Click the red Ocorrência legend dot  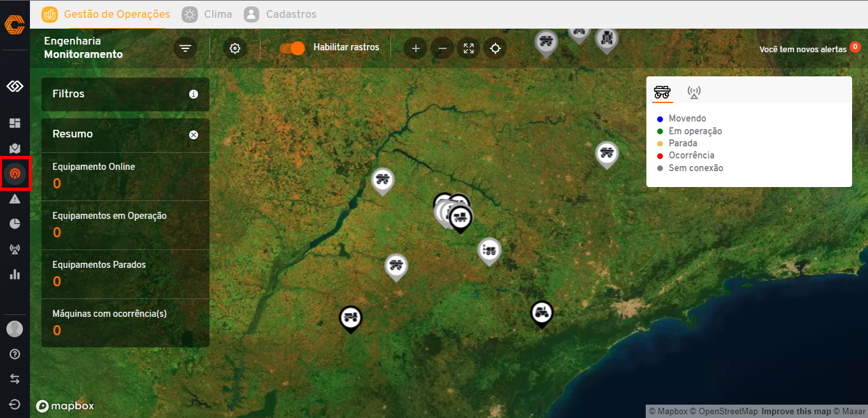tap(660, 156)
